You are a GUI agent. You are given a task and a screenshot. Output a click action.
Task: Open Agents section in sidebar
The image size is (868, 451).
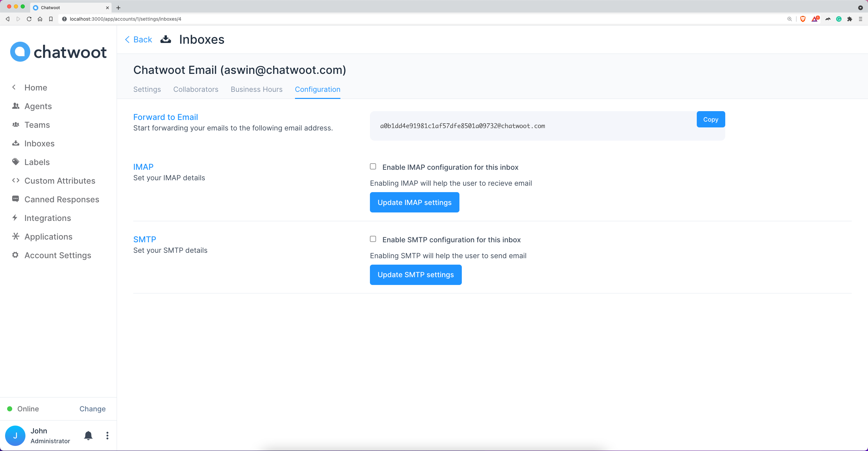click(x=38, y=106)
